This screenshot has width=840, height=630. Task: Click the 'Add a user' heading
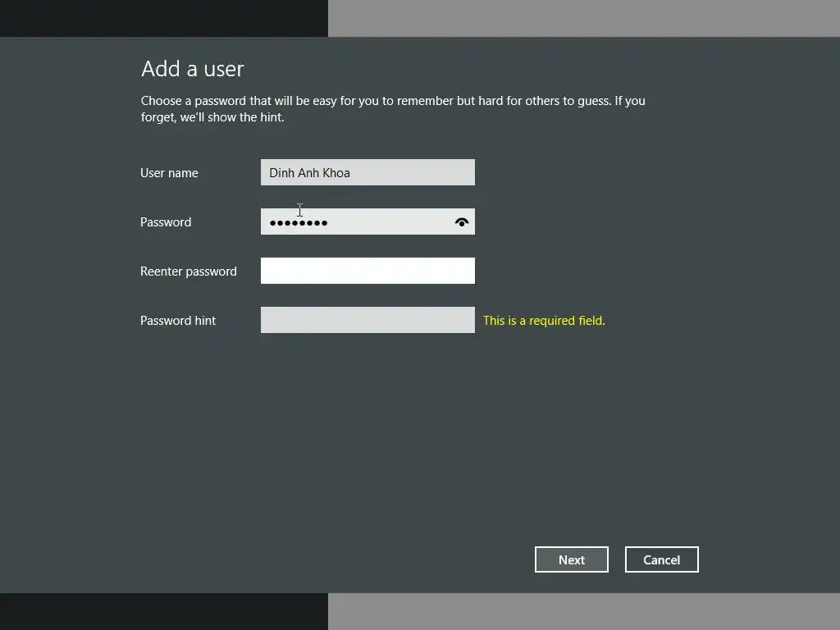coord(192,69)
